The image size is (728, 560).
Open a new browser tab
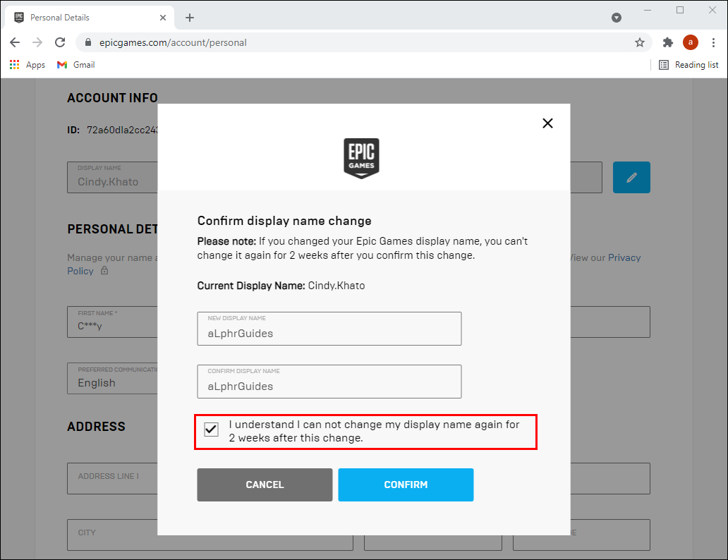click(190, 18)
